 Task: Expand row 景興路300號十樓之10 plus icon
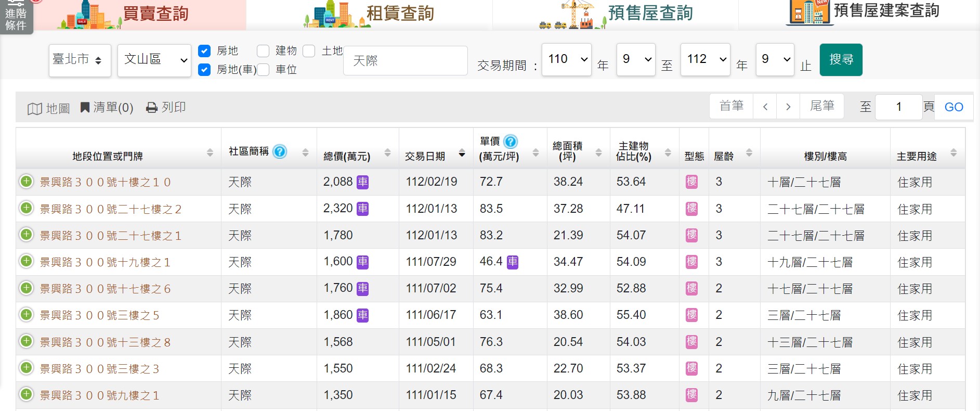pyautogui.click(x=26, y=182)
